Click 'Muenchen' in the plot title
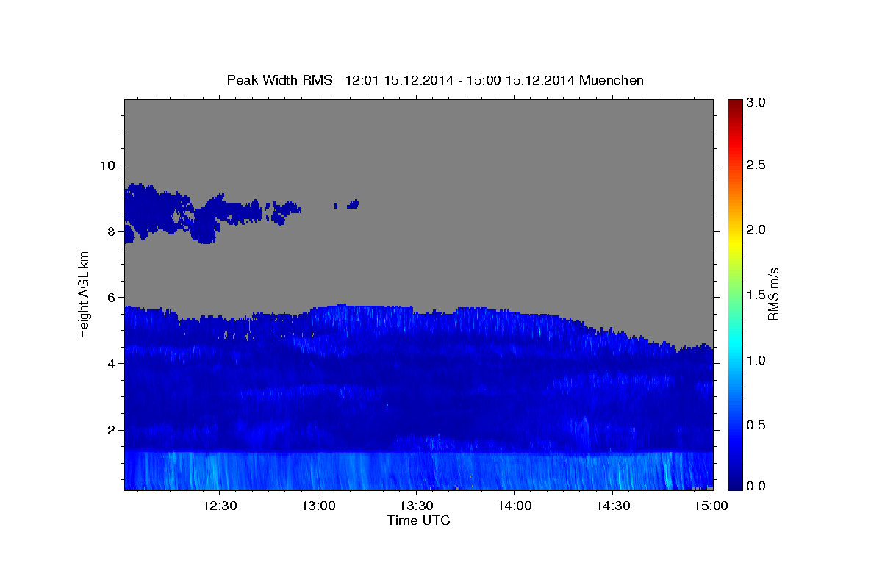 (x=612, y=80)
